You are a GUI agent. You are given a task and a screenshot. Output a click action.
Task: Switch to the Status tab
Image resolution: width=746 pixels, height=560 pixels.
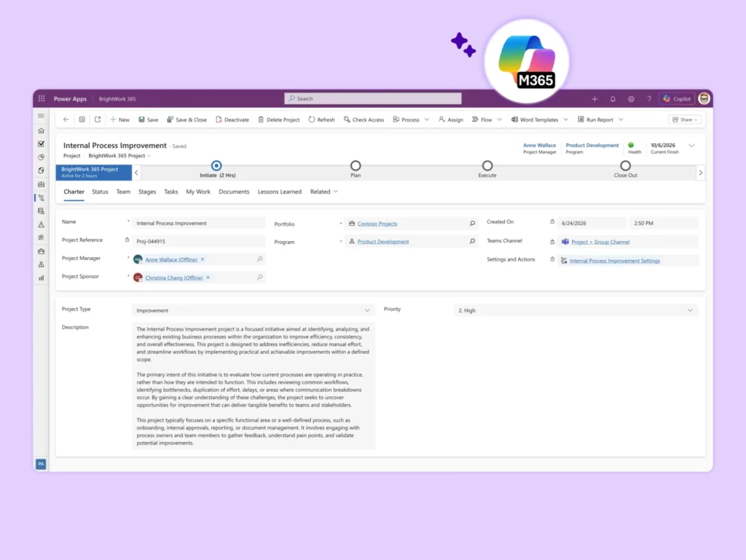click(100, 192)
